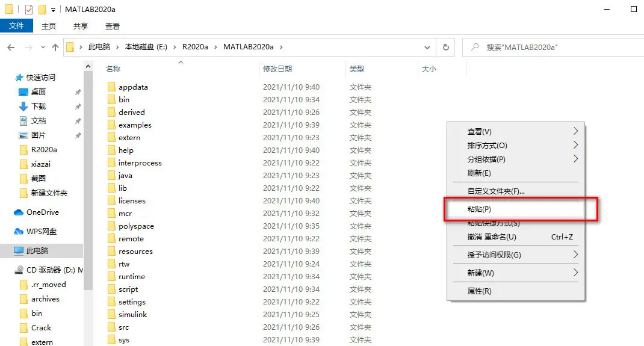The height and width of the screenshot is (346, 644).
Task: Select the appdata folder icon
Action: coord(111,87)
